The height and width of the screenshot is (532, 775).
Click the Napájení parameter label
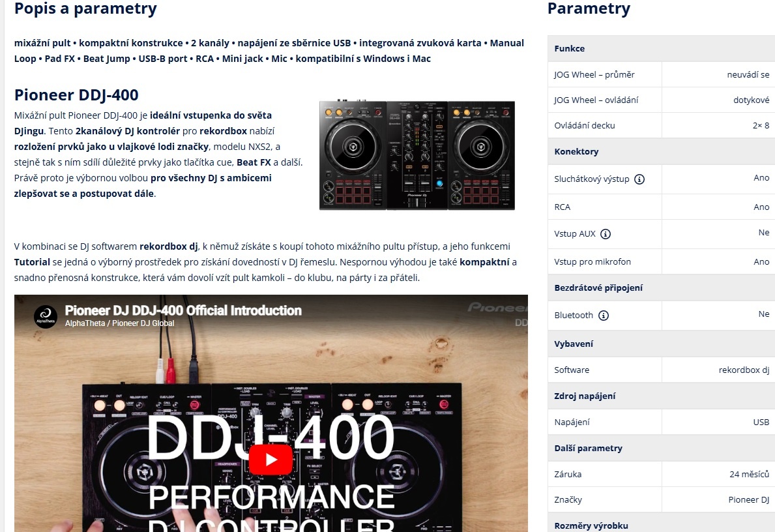point(572,422)
